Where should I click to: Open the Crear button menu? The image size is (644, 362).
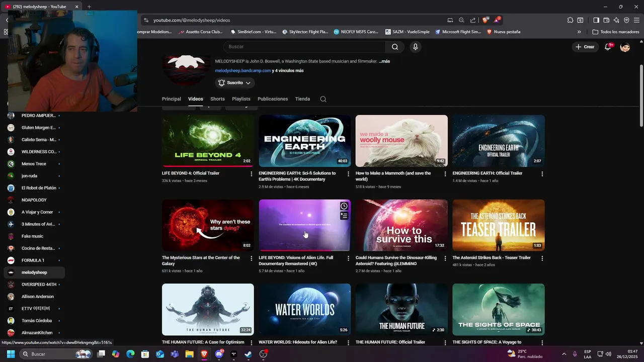click(x=585, y=47)
